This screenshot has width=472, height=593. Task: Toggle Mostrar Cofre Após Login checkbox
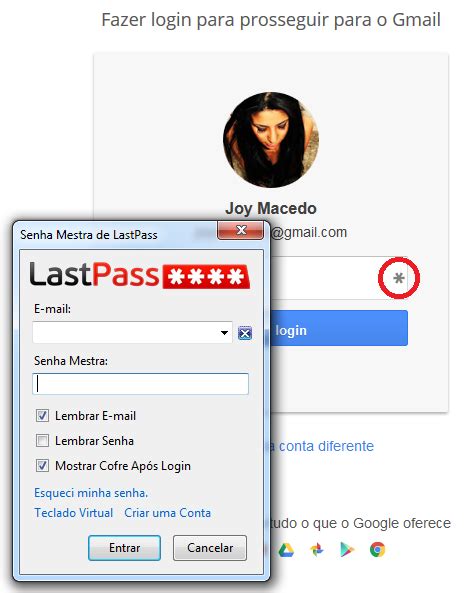(42, 466)
